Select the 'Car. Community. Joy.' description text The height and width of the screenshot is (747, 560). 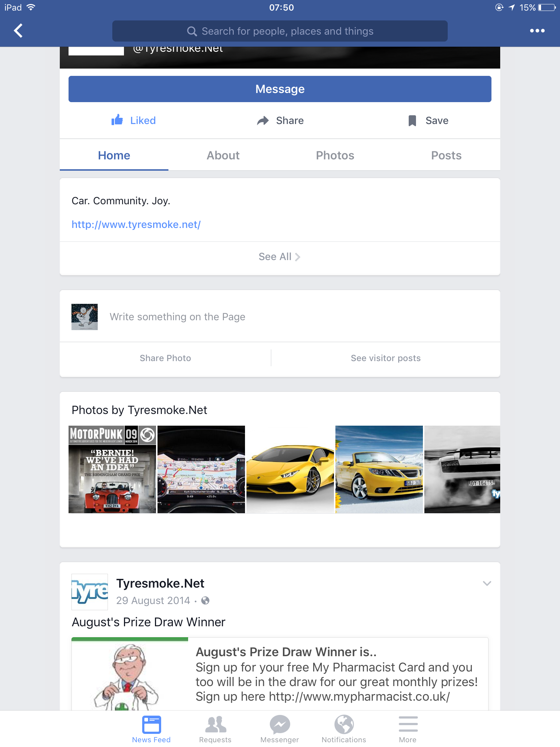[x=121, y=201]
